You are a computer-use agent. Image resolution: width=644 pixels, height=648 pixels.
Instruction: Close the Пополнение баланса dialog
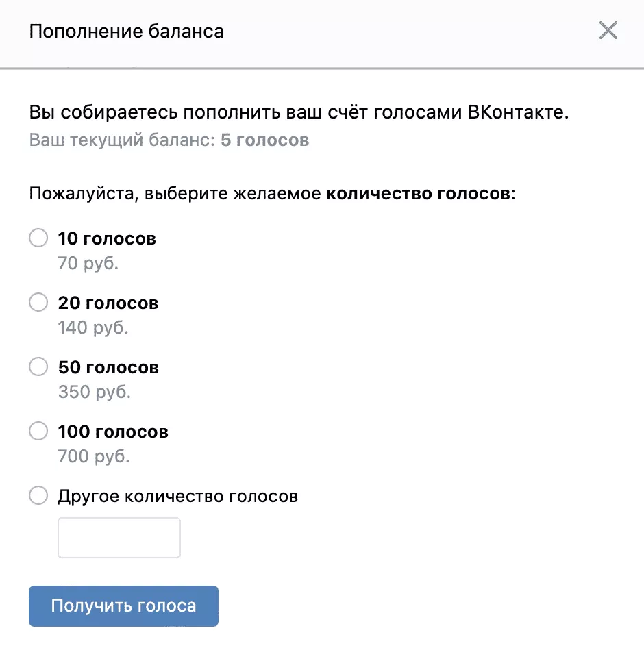pyautogui.click(x=608, y=31)
